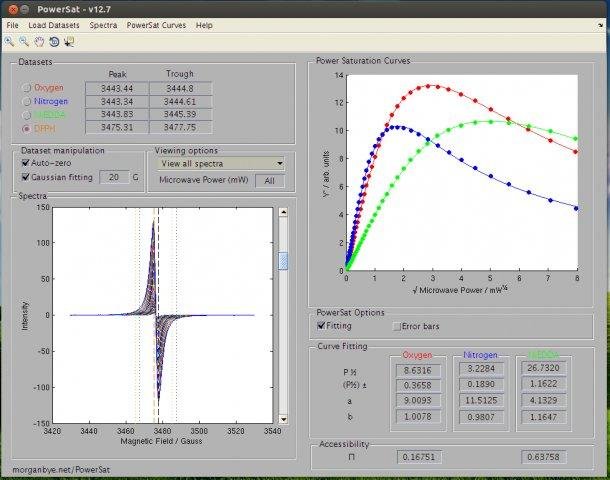Image resolution: width=610 pixels, height=480 pixels.
Task: Click the Oxygen a value 9.0093
Action: pos(418,400)
